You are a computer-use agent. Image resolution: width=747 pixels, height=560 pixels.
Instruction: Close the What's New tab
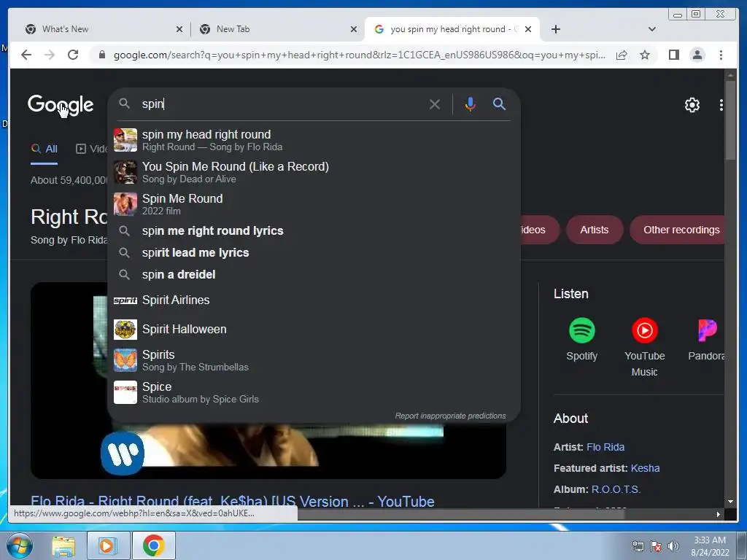point(179,29)
